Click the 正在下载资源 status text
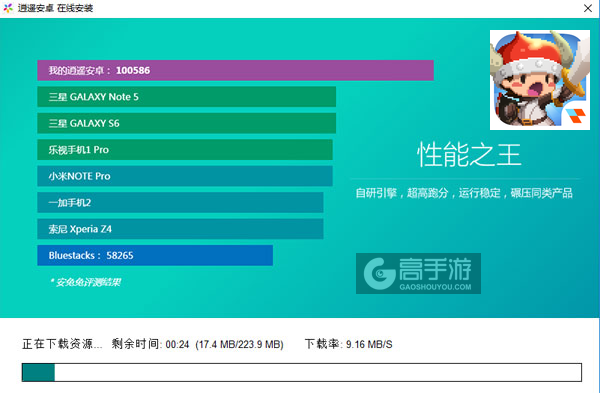 pyautogui.click(x=62, y=344)
